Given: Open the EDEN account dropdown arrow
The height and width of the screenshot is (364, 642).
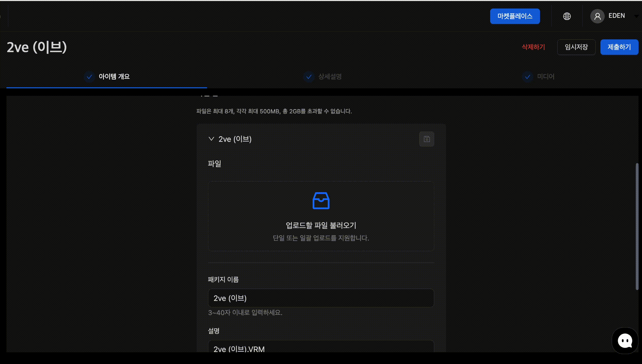Looking at the screenshot, I should (x=636, y=16).
